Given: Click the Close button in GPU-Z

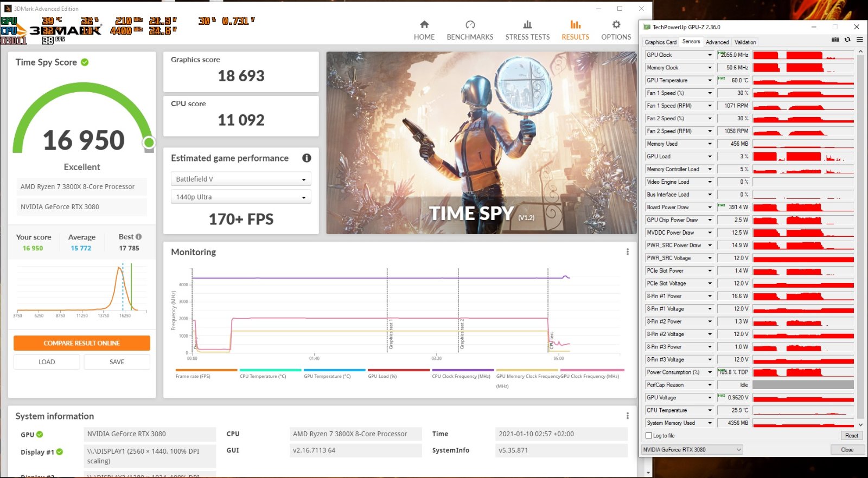Looking at the screenshot, I should 847,450.
